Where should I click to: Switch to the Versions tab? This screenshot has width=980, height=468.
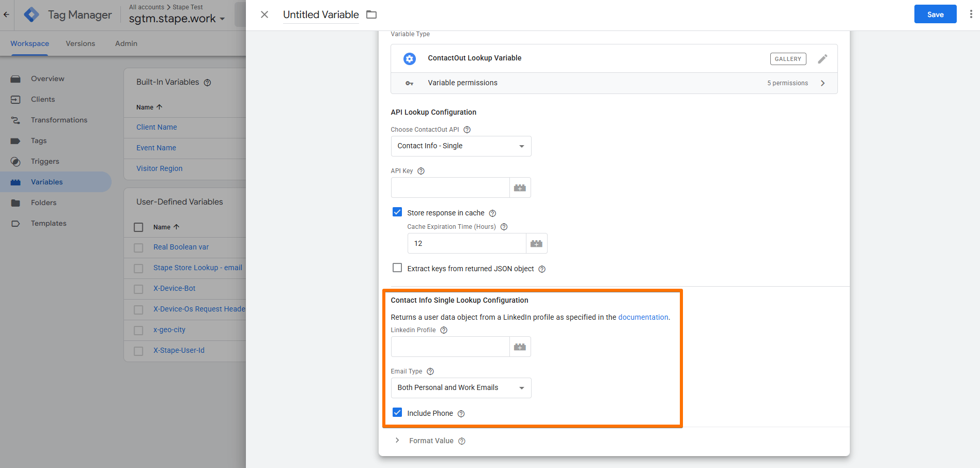click(81, 43)
